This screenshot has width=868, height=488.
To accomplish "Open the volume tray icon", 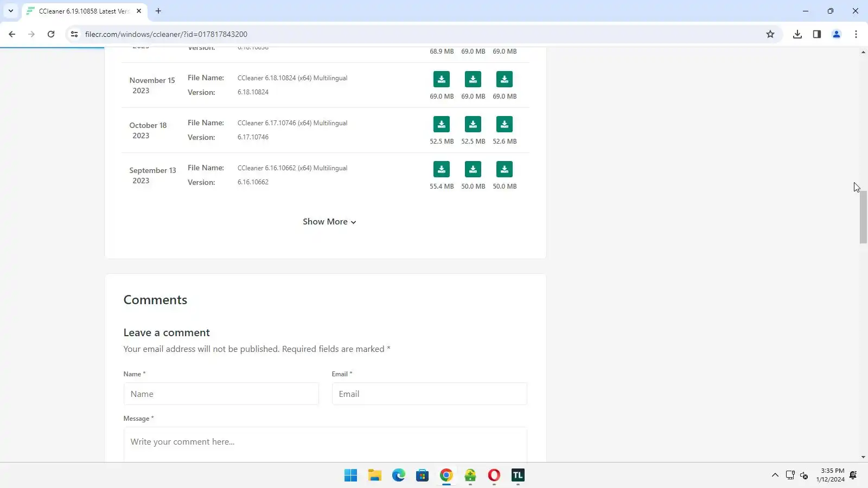I will (x=805, y=476).
